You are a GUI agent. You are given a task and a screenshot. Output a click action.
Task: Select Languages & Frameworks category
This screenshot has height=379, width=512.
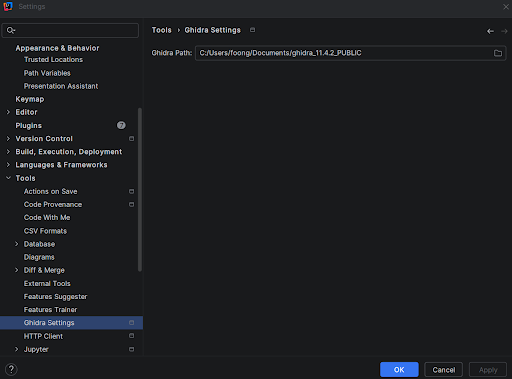(x=61, y=165)
